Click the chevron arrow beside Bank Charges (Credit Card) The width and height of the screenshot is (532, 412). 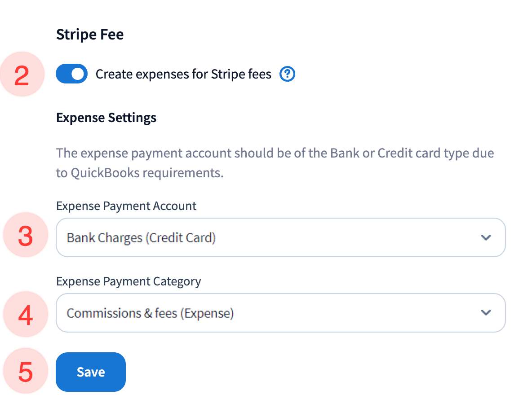pyautogui.click(x=486, y=237)
